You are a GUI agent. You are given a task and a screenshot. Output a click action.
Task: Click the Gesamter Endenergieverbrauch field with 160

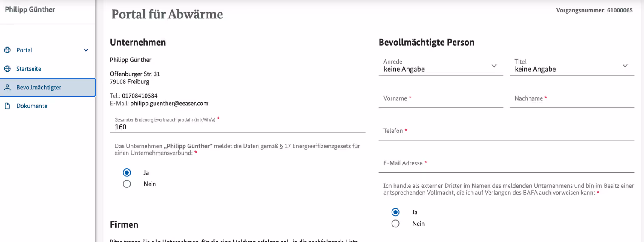238,124
